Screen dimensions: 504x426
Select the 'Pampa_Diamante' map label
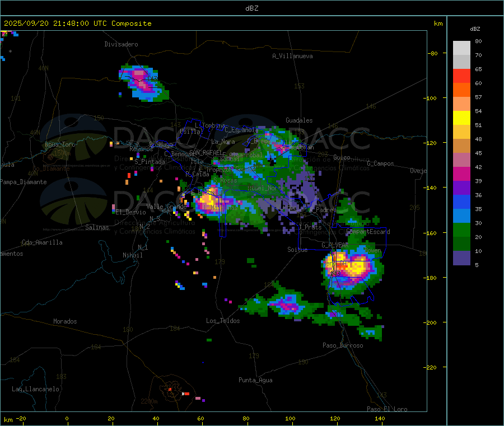tap(24, 182)
